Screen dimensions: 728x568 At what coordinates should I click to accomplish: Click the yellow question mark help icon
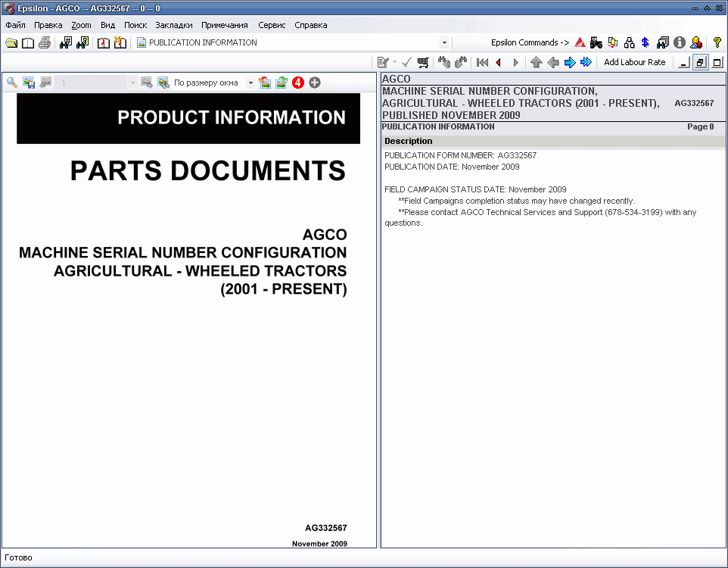[x=717, y=43]
